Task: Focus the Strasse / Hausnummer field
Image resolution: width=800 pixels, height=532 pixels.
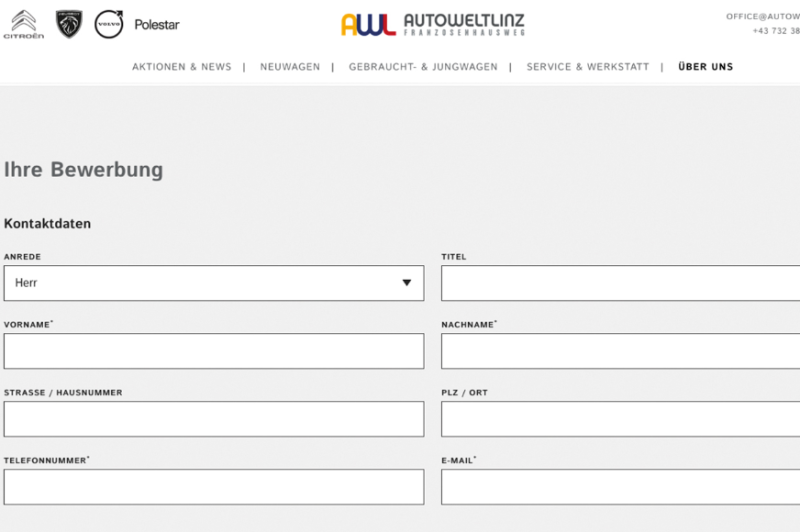Action: tap(213, 419)
